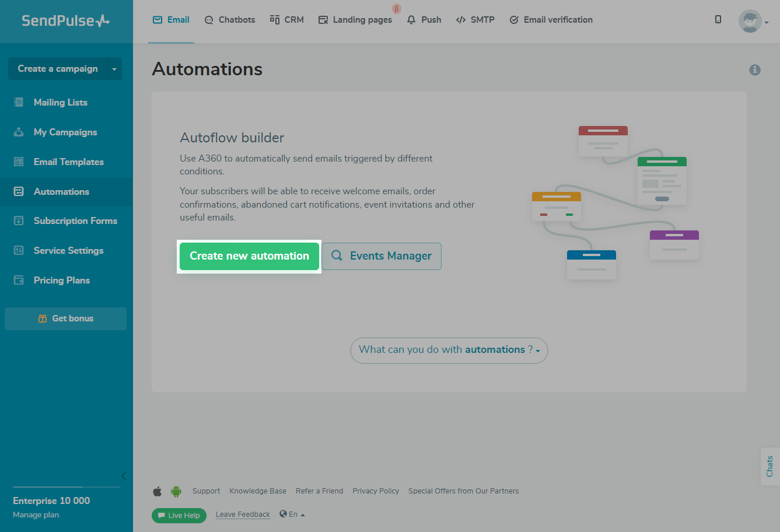Click the Android app icon in footer
The height and width of the screenshot is (532, 780).
176,491
